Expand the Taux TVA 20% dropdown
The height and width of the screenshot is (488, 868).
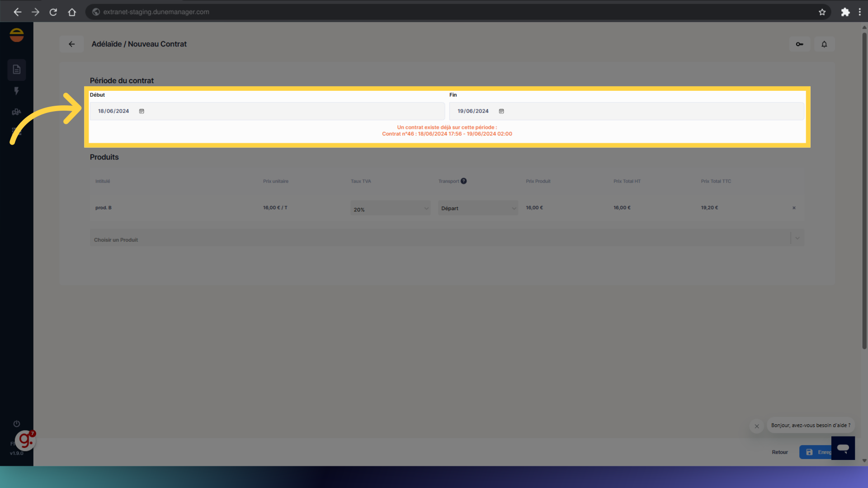point(390,209)
